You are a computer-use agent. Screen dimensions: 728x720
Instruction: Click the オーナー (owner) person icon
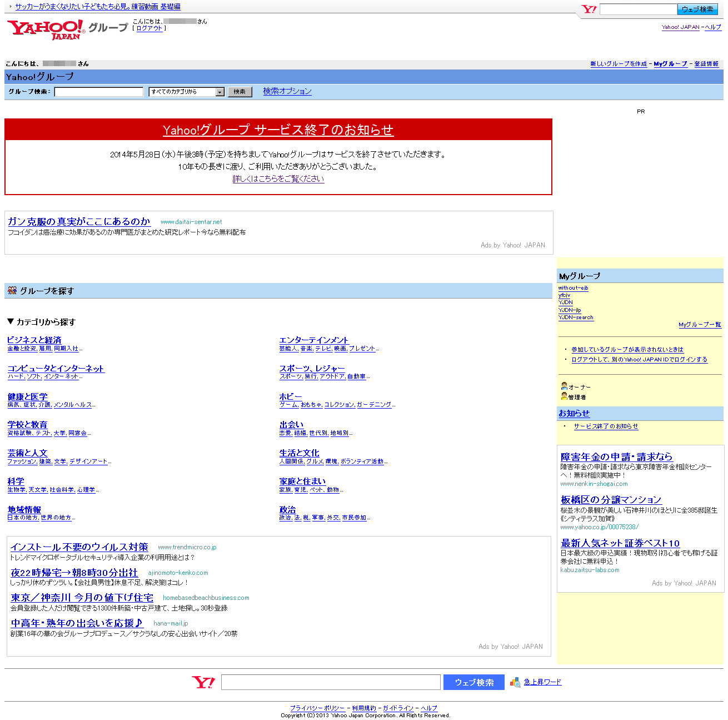[x=564, y=386]
